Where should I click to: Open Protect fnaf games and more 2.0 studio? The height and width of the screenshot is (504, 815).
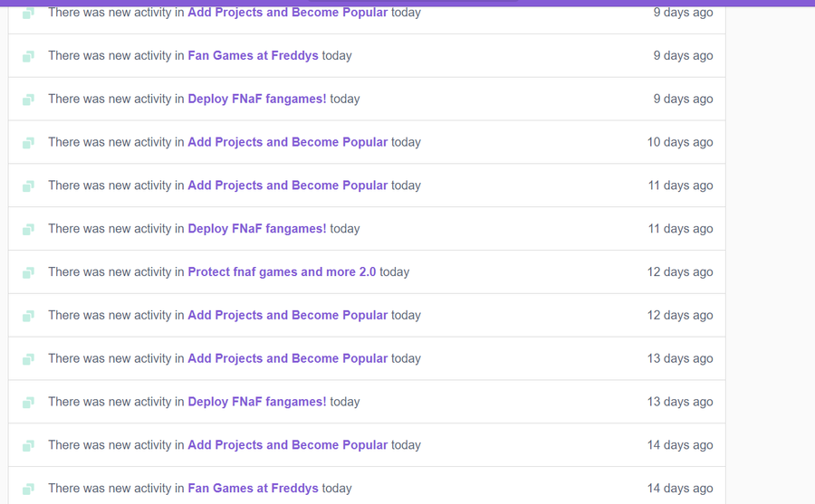[x=282, y=271]
